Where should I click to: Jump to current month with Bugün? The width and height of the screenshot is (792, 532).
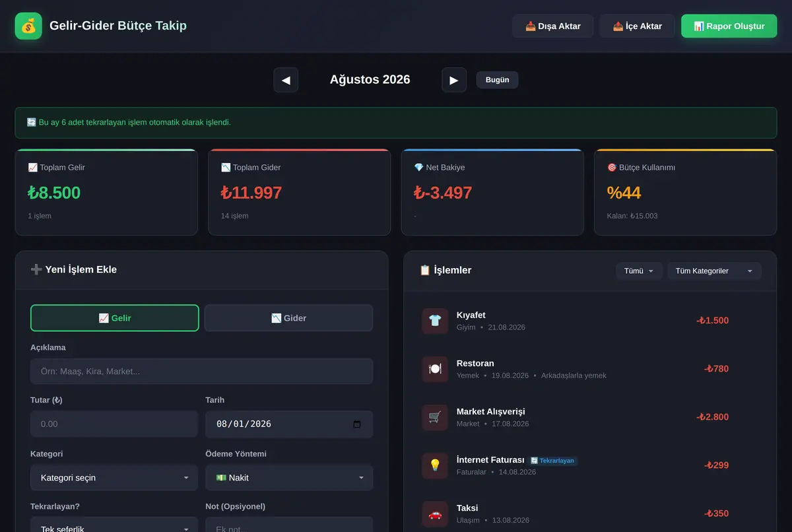click(x=498, y=80)
